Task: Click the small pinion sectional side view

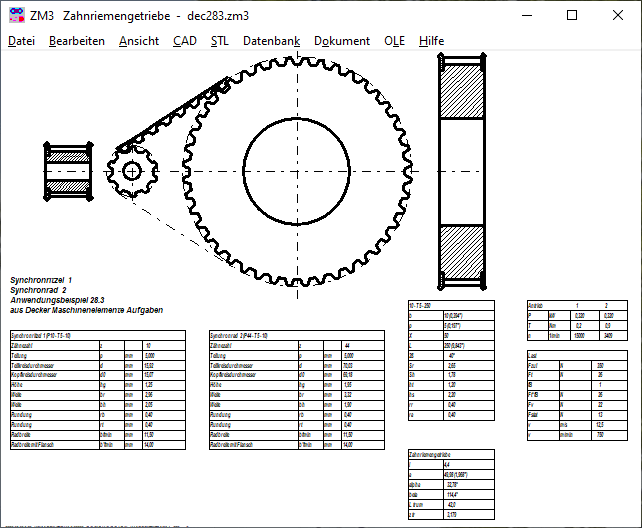Action: tap(66, 171)
